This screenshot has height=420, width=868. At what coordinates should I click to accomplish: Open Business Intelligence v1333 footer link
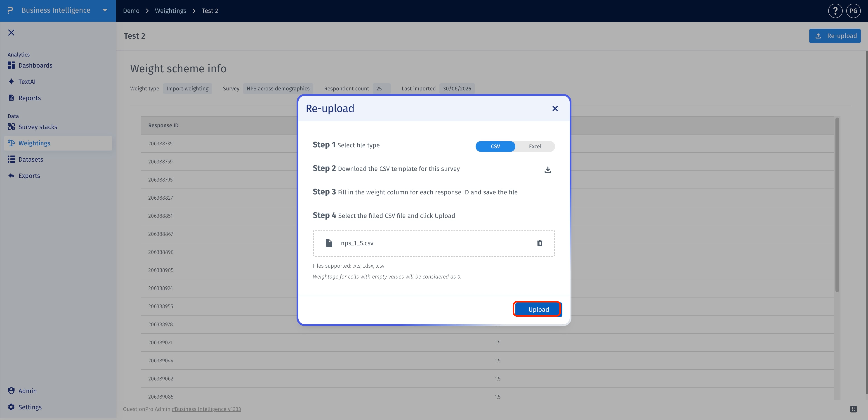206,409
